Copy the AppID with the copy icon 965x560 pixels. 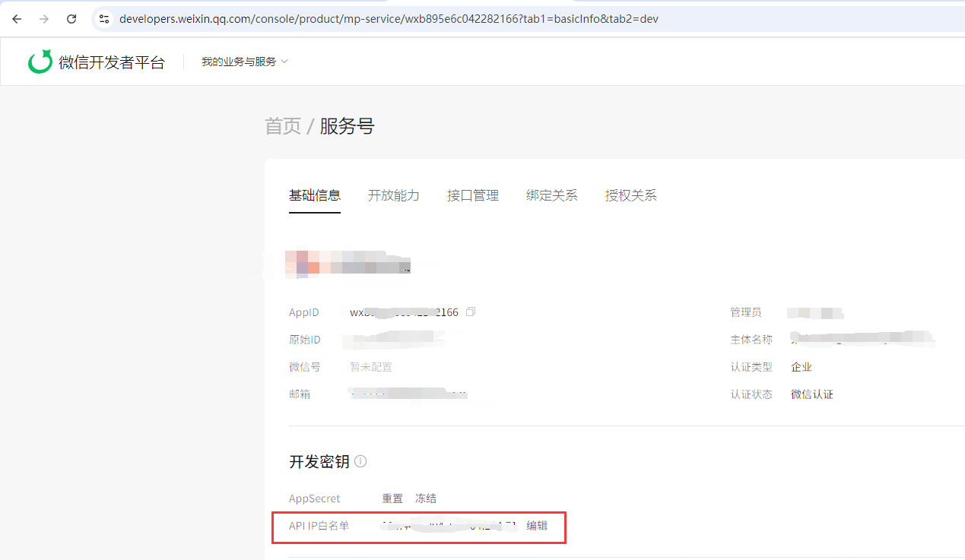click(x=471, y=312)
